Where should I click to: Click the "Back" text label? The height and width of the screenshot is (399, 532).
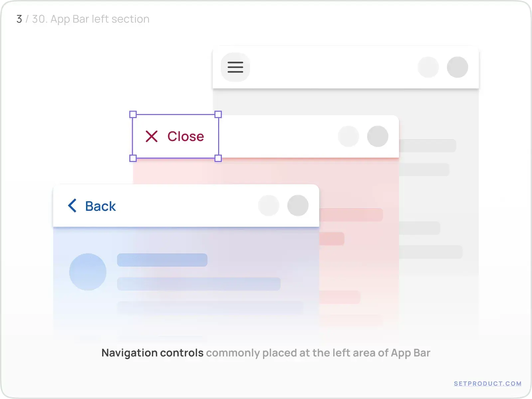[x=100, y=206]
